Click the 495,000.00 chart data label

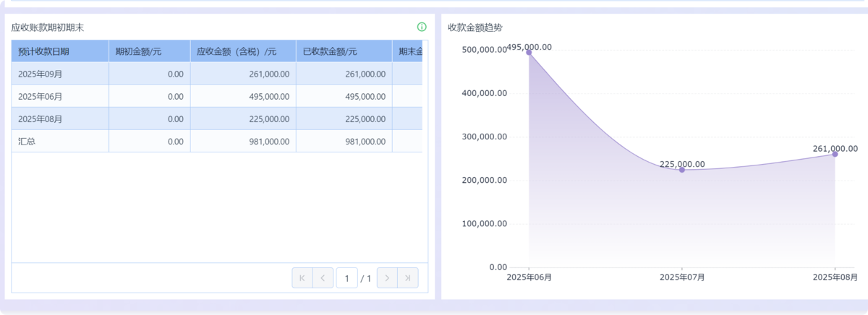click(529, 47)
